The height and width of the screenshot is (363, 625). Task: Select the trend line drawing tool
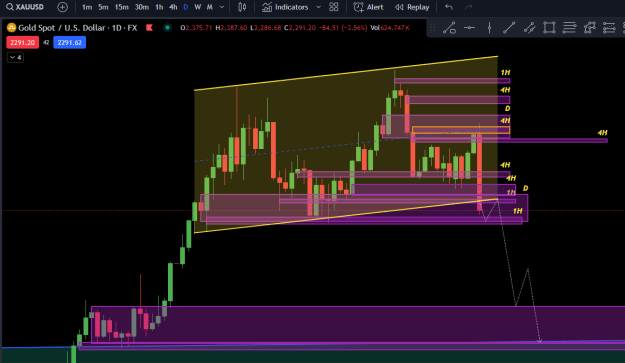509,27
